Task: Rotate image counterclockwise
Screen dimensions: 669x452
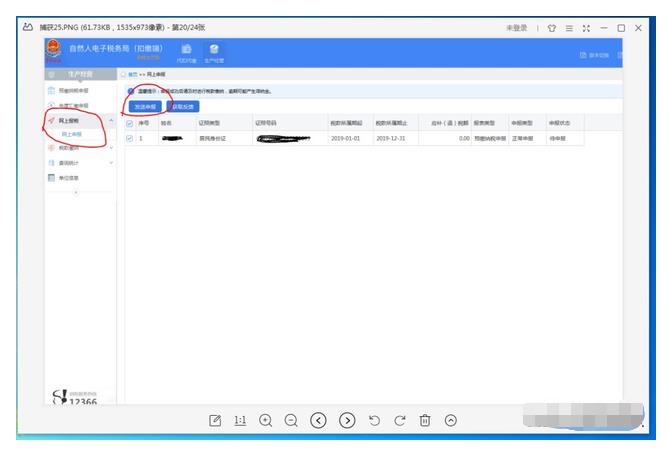Action: click(x=375, y=420)
